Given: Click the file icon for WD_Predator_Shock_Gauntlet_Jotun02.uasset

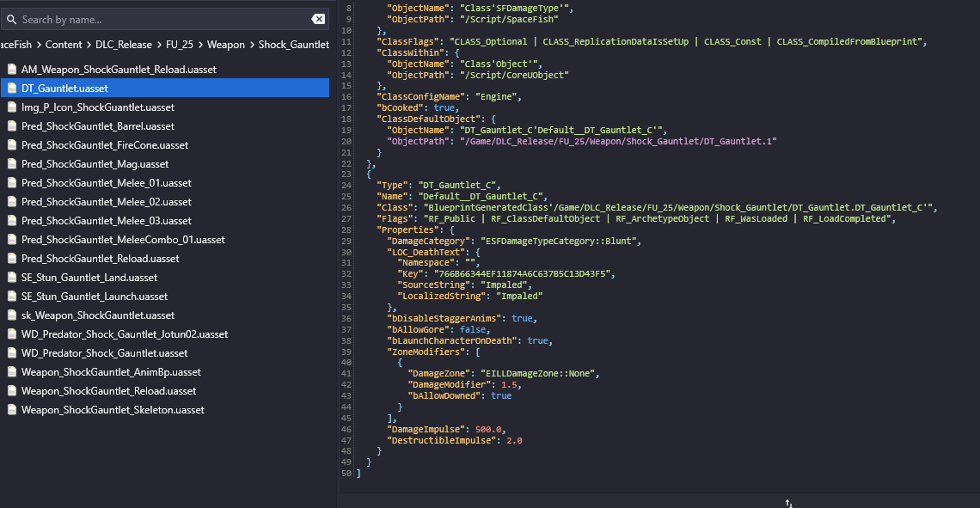Looking at the screenshot, I should coord(11,334).
